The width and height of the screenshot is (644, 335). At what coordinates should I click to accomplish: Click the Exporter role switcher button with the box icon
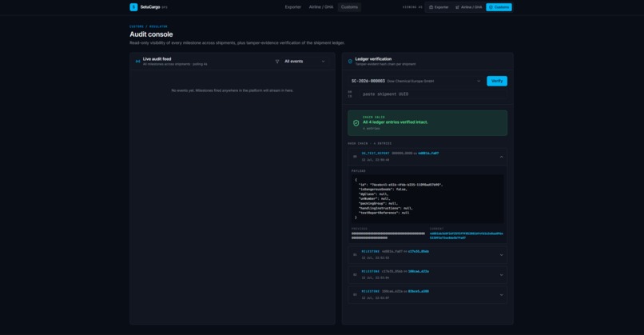pyautogui.click(x=439, y=7)
